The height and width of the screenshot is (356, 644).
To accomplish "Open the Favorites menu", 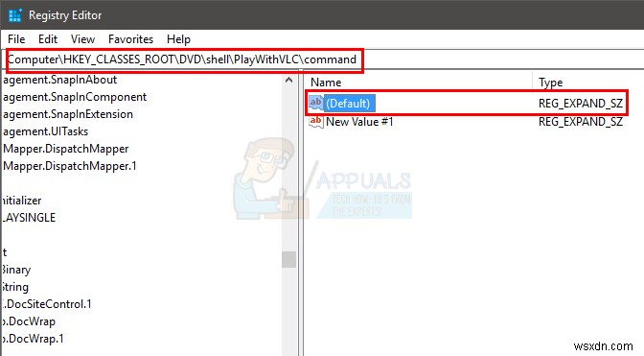I will point(130,39).
